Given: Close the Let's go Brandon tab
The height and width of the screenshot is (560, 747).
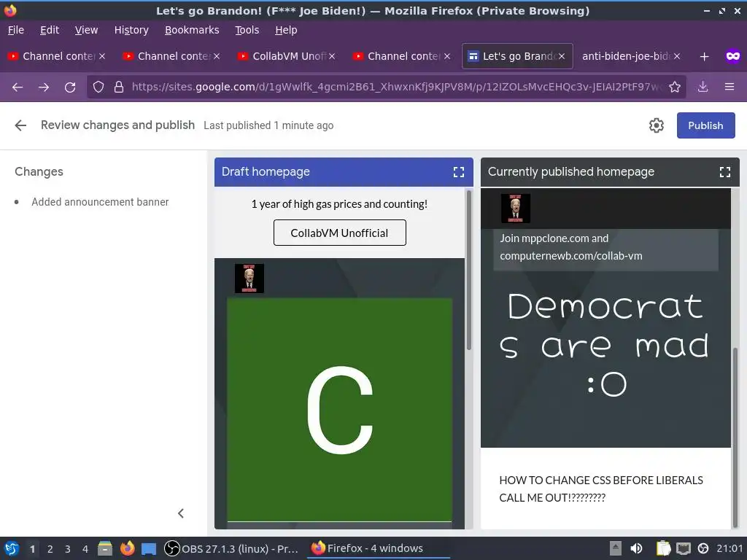Looking at the screenshot, I should 562,56.
